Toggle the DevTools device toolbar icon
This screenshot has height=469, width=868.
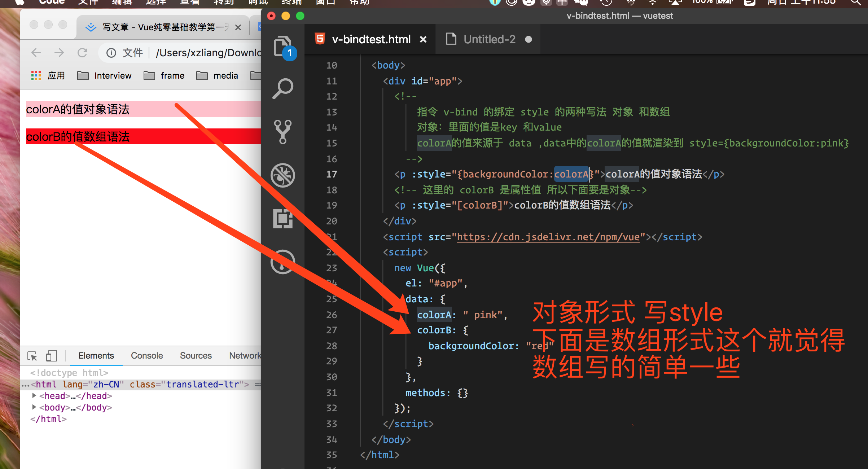52,356
